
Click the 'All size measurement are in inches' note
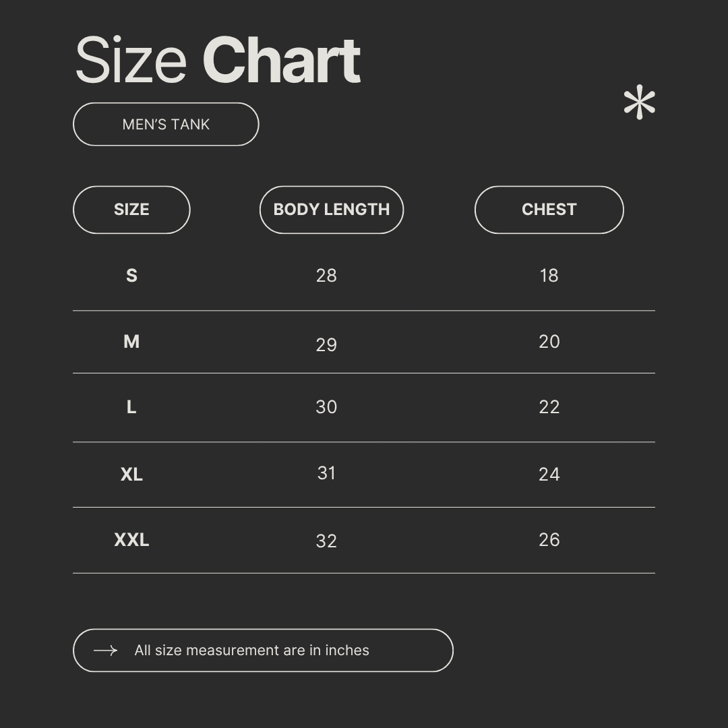coord(251,650)
